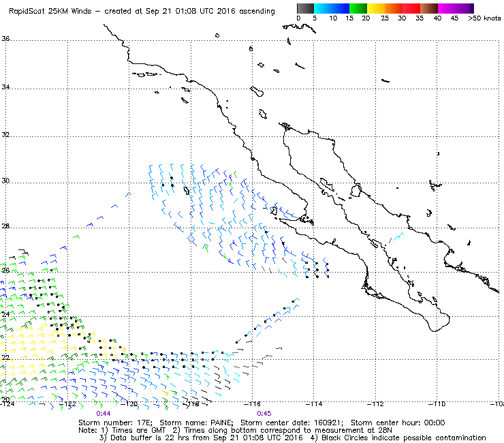The image size is (504, 443).
Task: Click the latitude label 36
Action: point(5,39)
